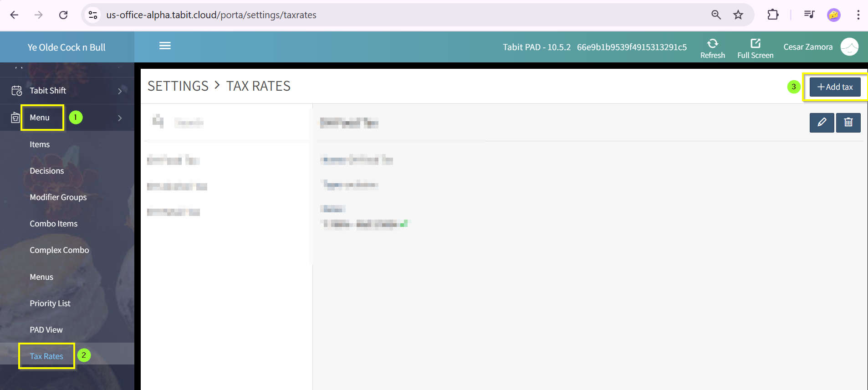Viewport: 868px width, 390px height.
Task: Click the Cesar Zamora profile avatar
Action: [849, 47]
